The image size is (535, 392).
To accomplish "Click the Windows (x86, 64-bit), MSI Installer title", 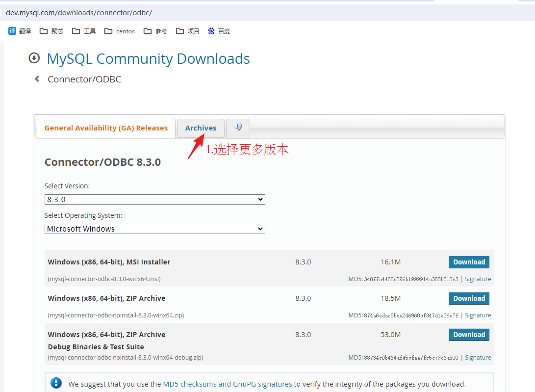I will (109, 262).
